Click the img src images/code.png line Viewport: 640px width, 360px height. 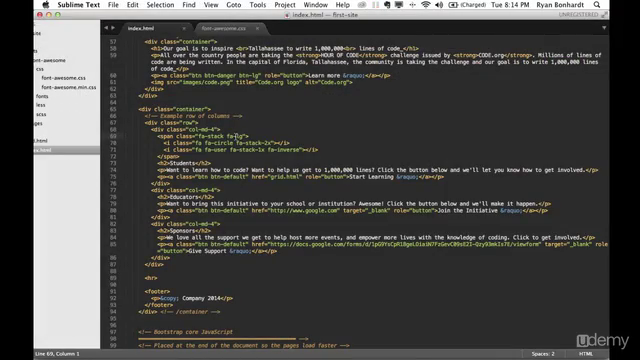[x=252, y=82]
